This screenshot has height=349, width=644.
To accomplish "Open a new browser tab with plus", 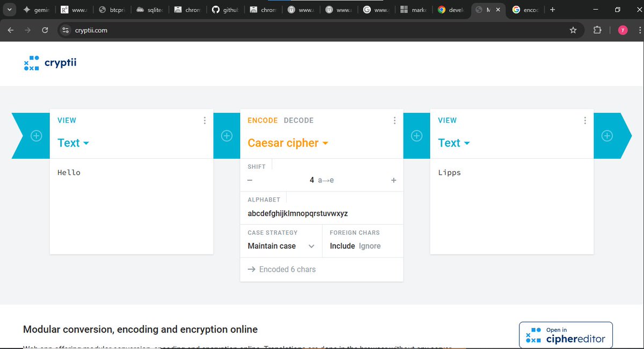I will [553, 10].
